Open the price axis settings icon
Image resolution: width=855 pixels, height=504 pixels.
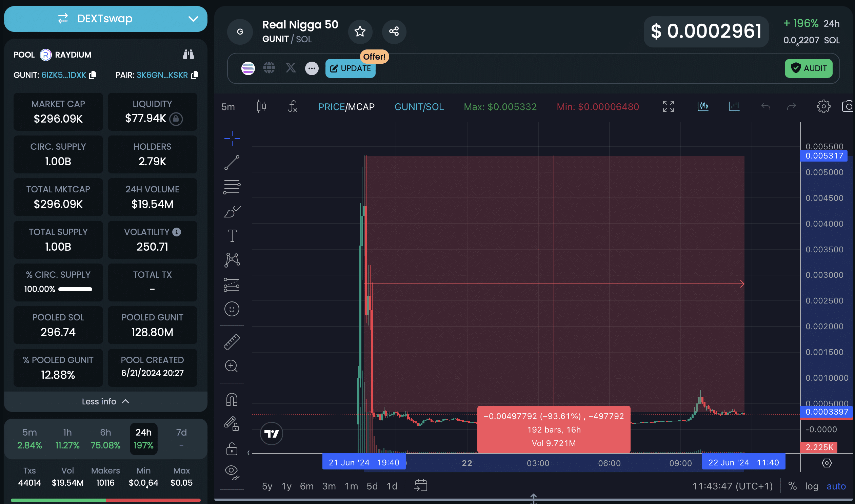tap(827, 463)
